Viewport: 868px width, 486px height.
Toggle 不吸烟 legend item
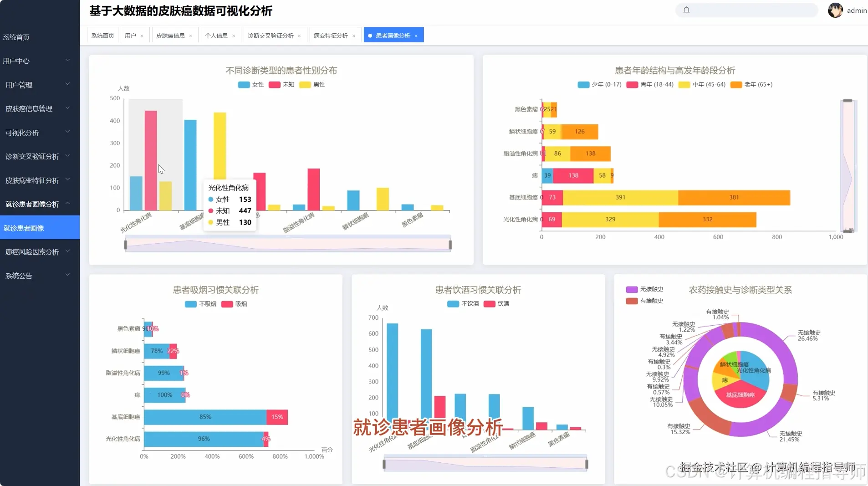click(200, 304)
